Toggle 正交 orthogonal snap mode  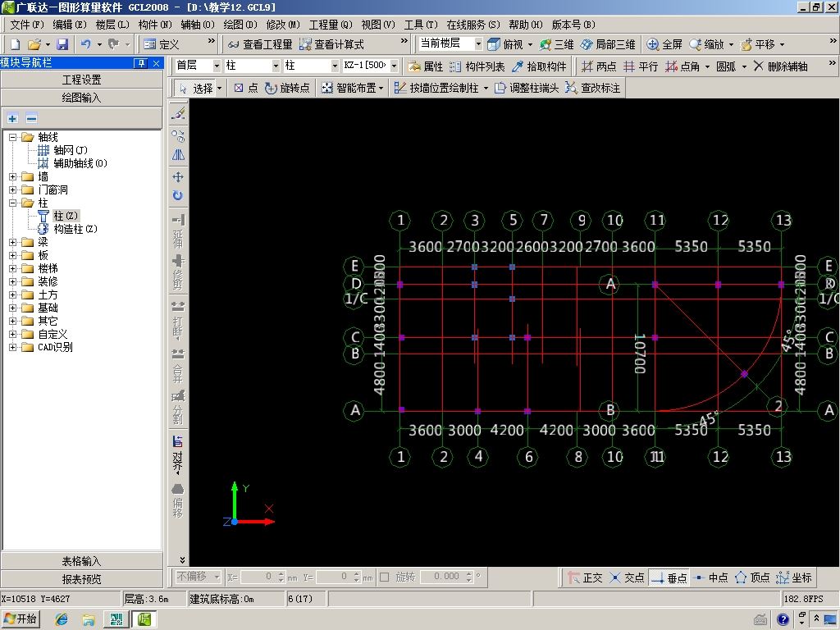pos(585,577)
